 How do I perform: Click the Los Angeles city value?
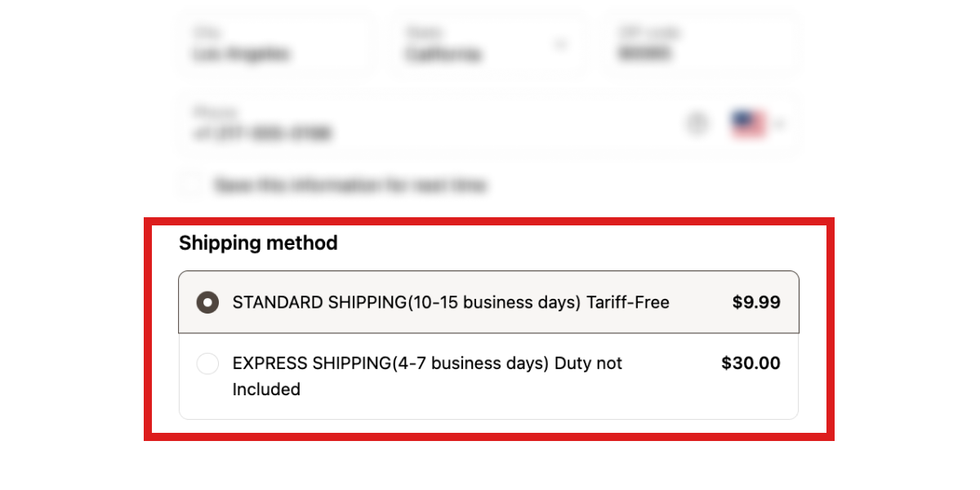coord(242,54)
